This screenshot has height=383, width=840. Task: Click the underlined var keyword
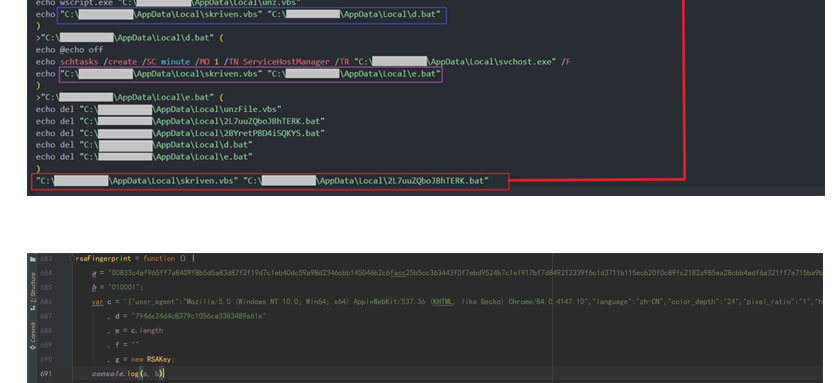[x=97, y=302]
